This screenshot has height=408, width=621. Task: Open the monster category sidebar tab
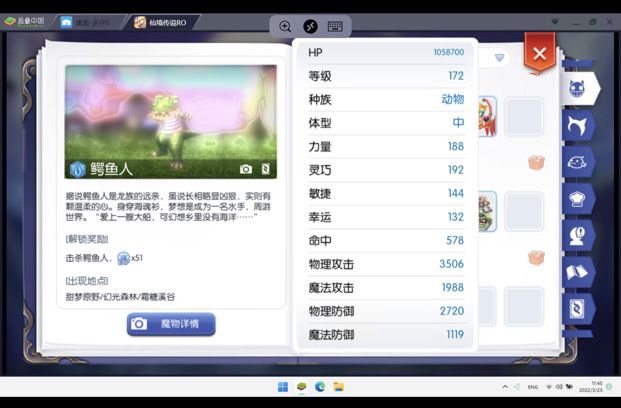[579, 89]
